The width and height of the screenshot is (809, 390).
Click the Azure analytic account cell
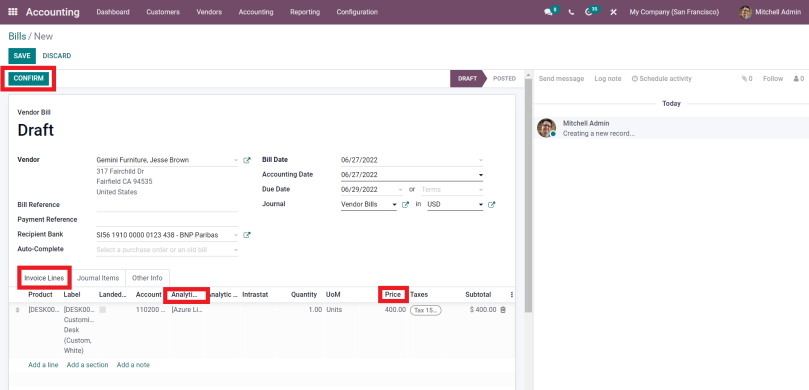188,310
